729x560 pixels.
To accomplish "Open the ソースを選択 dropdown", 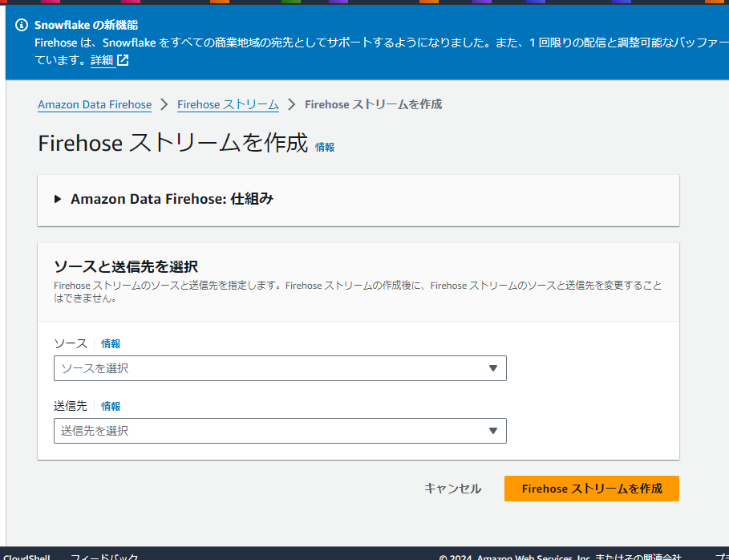I will point(280,368).
